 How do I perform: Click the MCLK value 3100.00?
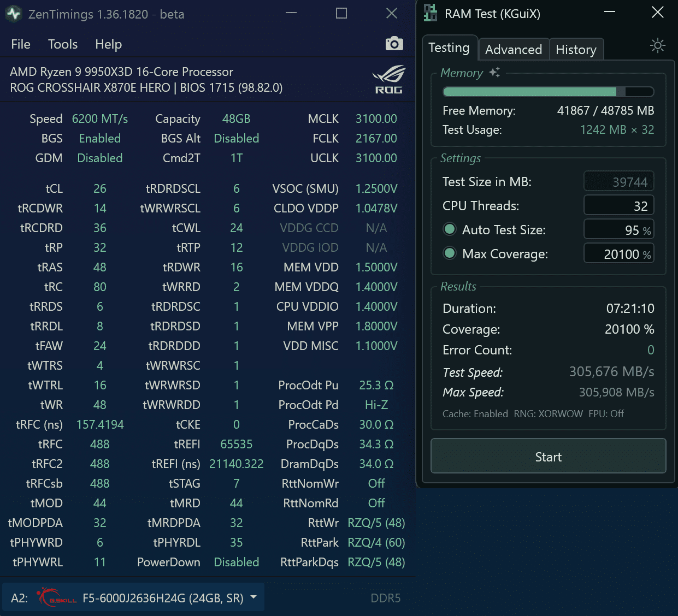pos(376,119)
